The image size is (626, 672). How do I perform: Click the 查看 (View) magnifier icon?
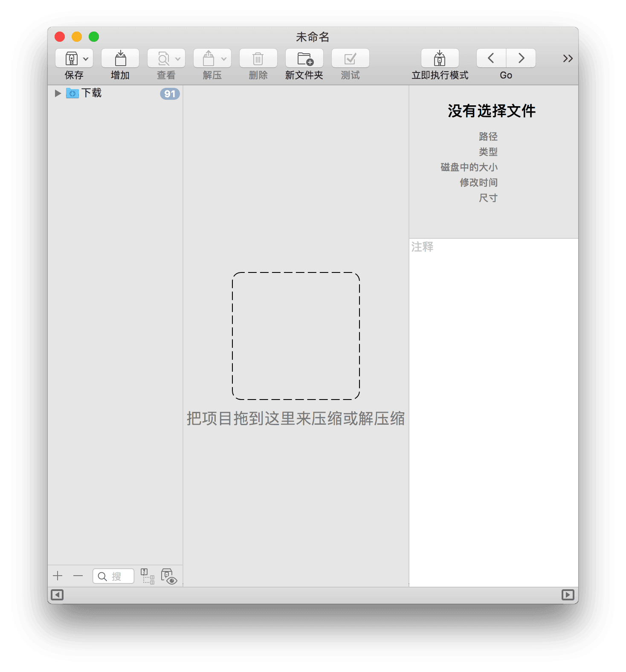point(163,58)
